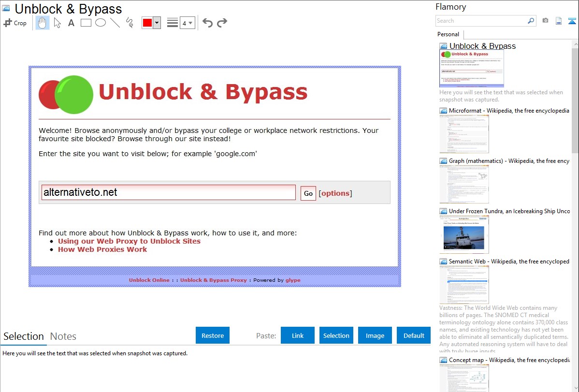
Task: Select Under Frozen Tundra ship thumbnail
Action: [x=464, y=234]
